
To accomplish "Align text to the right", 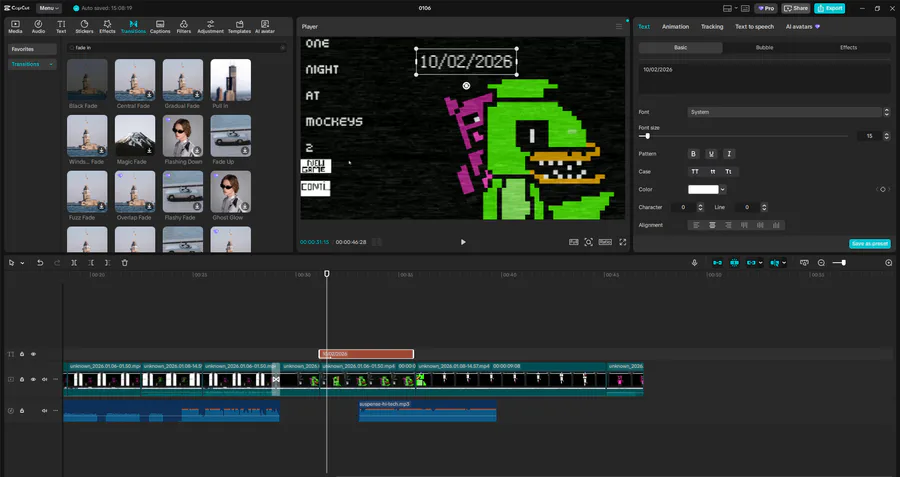I will tap(728, 225).
